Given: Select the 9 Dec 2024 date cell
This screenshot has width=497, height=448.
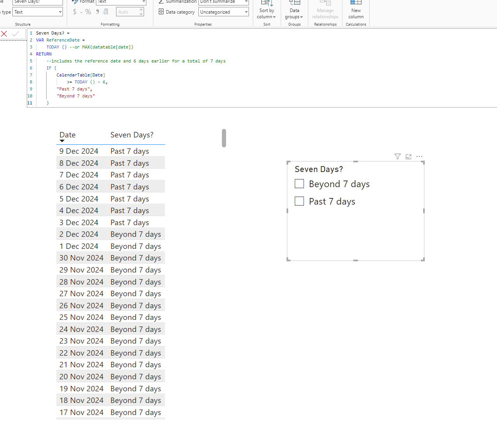Looking at the screenshot, I should 79,151.
